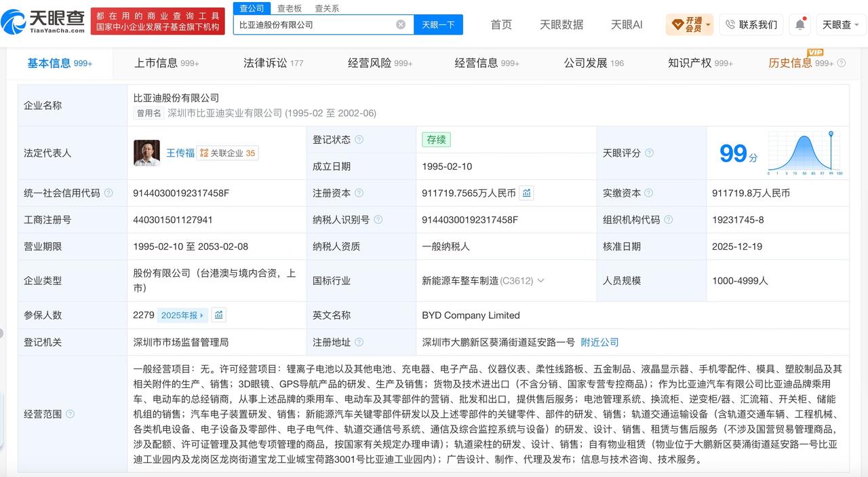Open the chart icon beside 2025年报
This screenshot has height=477, width=868.
pyautogui.click(x=218, y=315)
